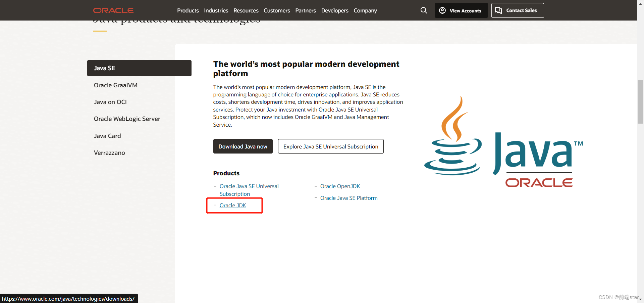The height and width of the screenshot is (303, 644).
Task: Click the Products section heading
Action: coord(226,173)
